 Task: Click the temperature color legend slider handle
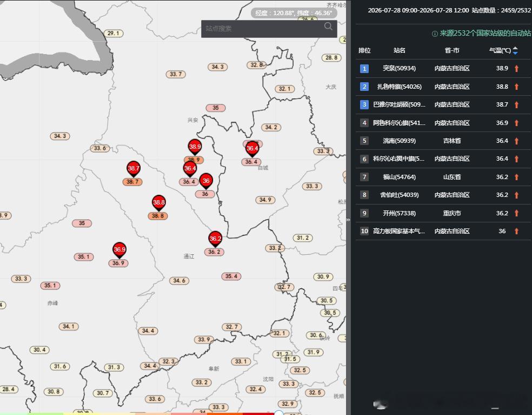[x=279, y=413]
